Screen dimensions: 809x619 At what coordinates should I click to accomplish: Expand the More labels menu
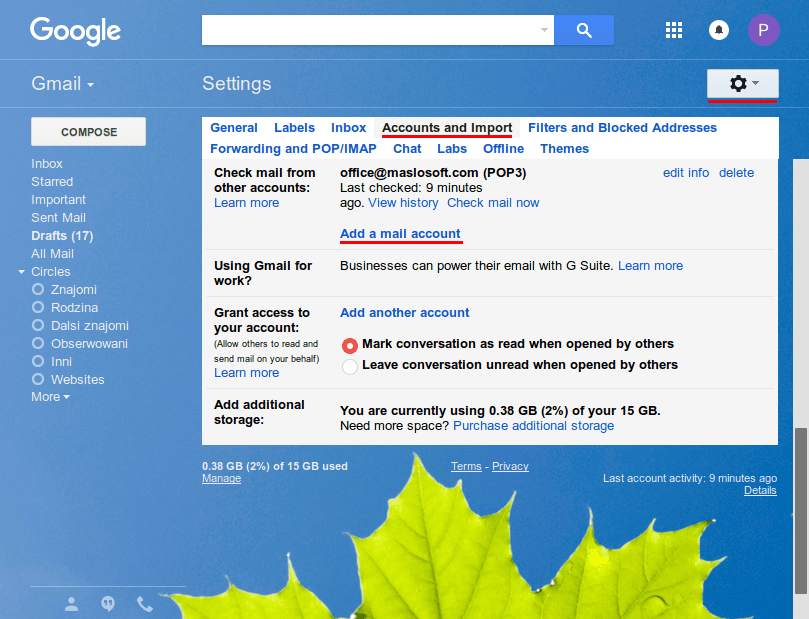click(x=50, y=397)
